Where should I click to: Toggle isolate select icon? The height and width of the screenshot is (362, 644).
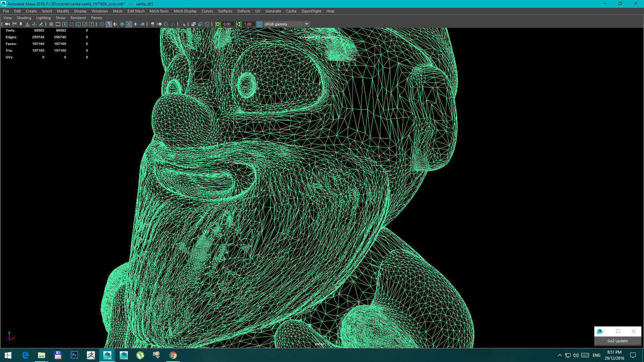pos(183,24)
